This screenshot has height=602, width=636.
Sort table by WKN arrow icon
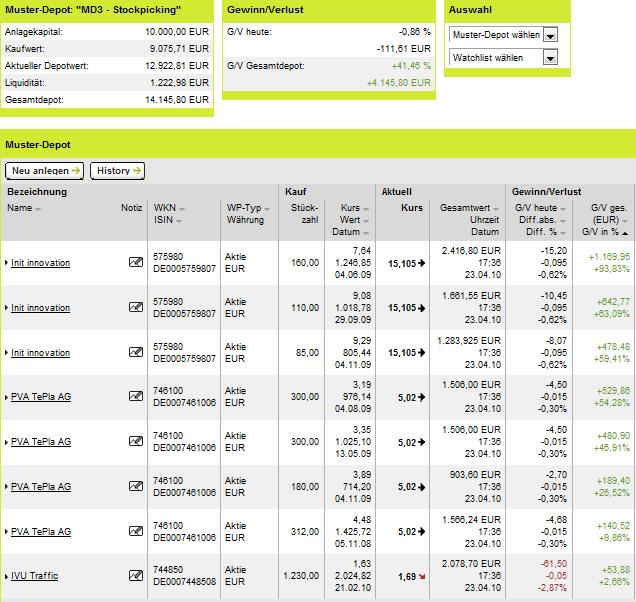pos(182,209)
